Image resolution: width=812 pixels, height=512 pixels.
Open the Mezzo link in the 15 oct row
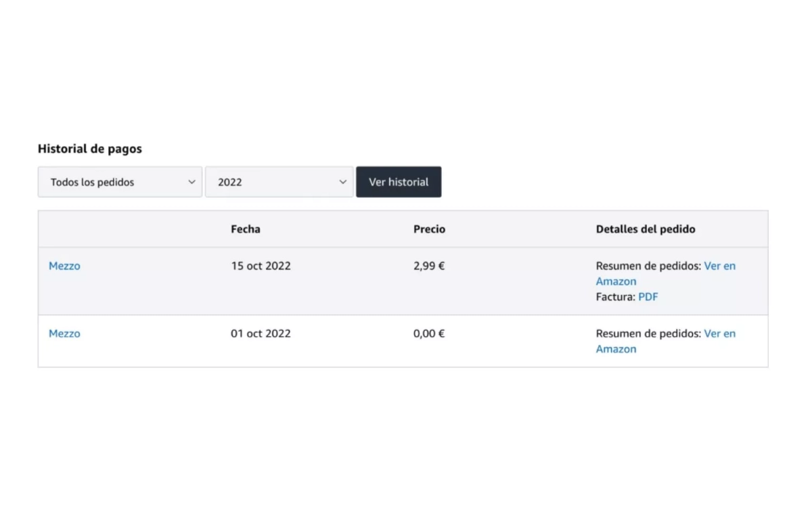(x=64, y=266)
